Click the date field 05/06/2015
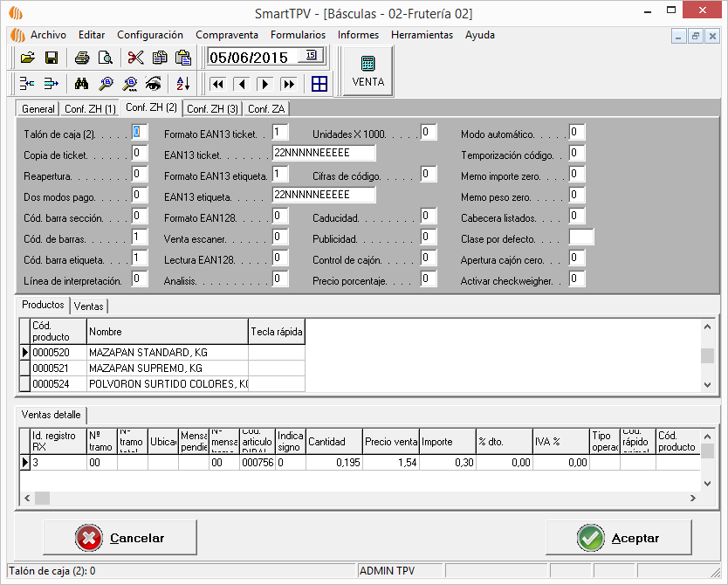 tap(254, 58)
